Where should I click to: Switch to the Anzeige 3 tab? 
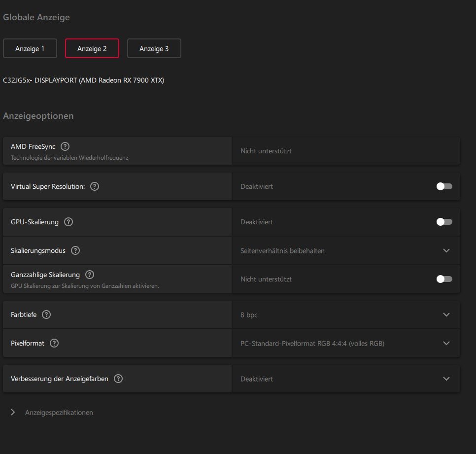154,49
